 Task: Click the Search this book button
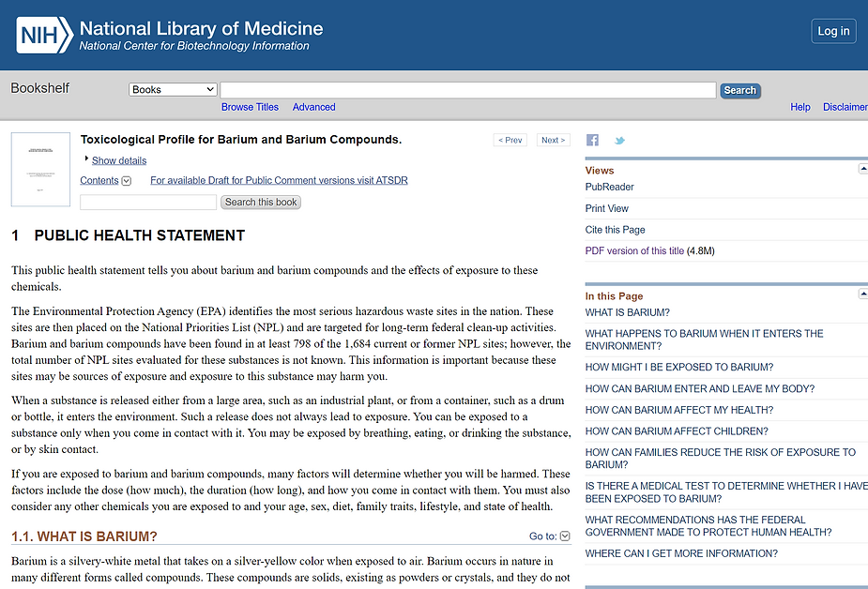(261, 203)
